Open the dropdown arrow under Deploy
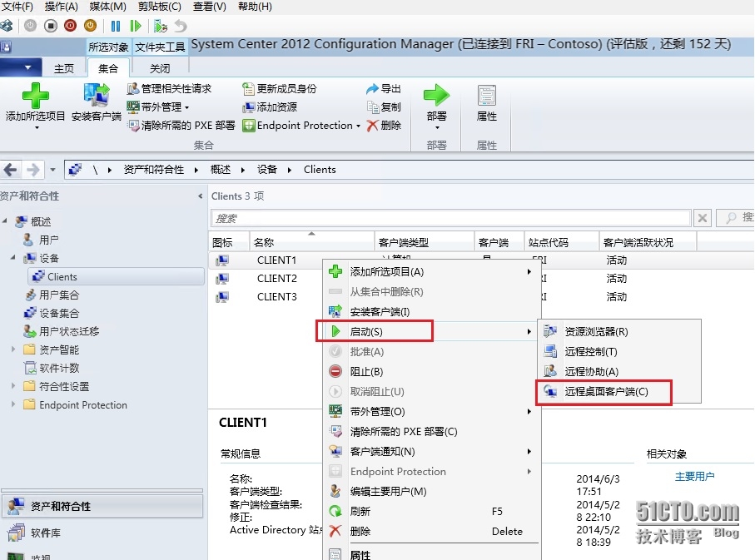The image size is (755, 560). [x=437, y=128]
